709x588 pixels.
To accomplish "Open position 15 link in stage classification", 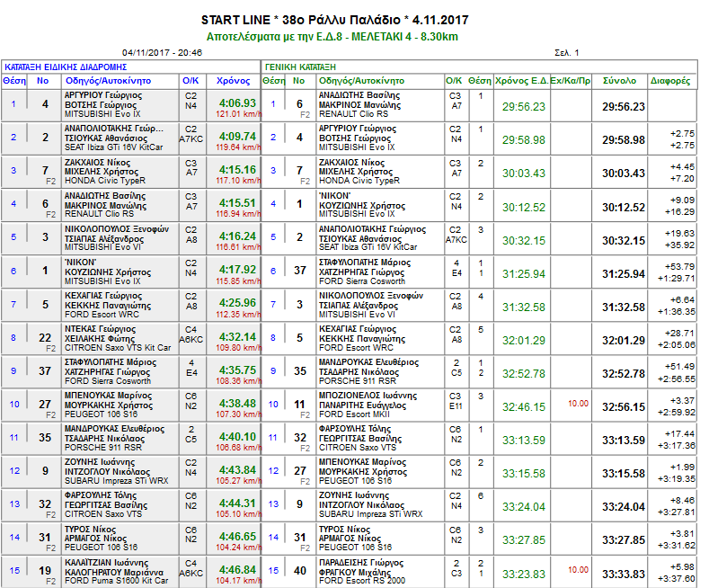I will [13, 570].
